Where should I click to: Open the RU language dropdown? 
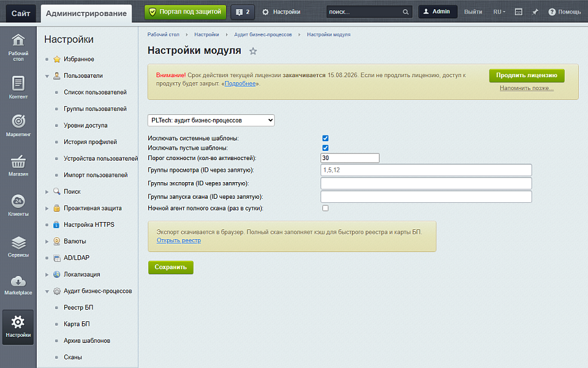click(x=499, y=12)
